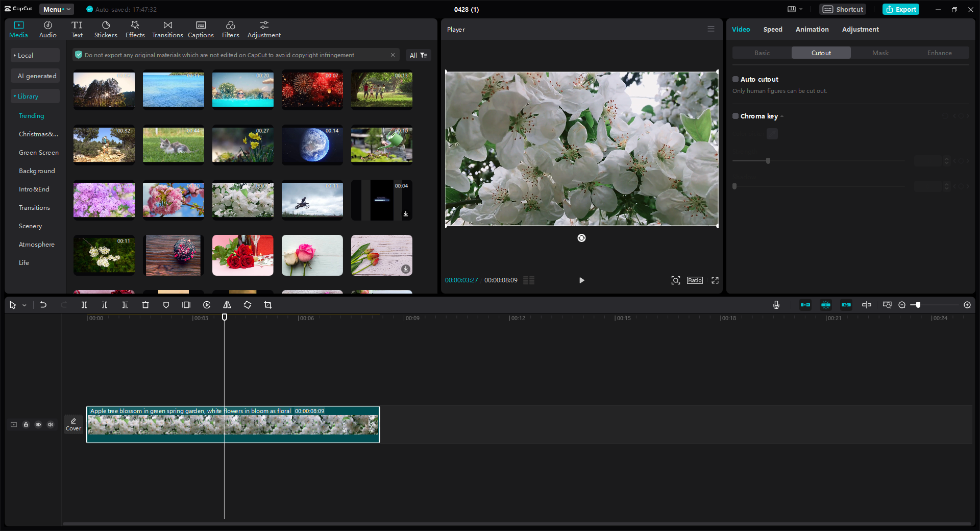Toggle visibility of the video track
The width and height of the screenshot is (980, 531).
(x=38, y=424)
